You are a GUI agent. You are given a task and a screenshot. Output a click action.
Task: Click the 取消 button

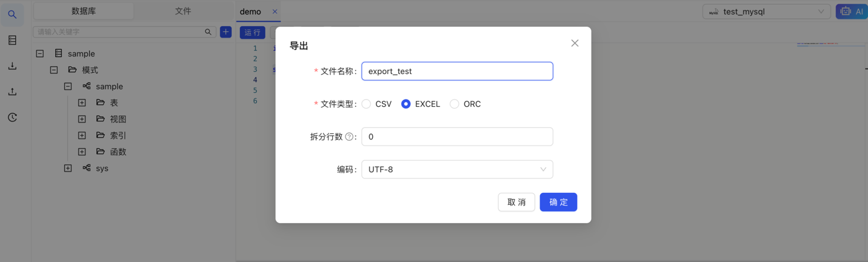point(516,202)
